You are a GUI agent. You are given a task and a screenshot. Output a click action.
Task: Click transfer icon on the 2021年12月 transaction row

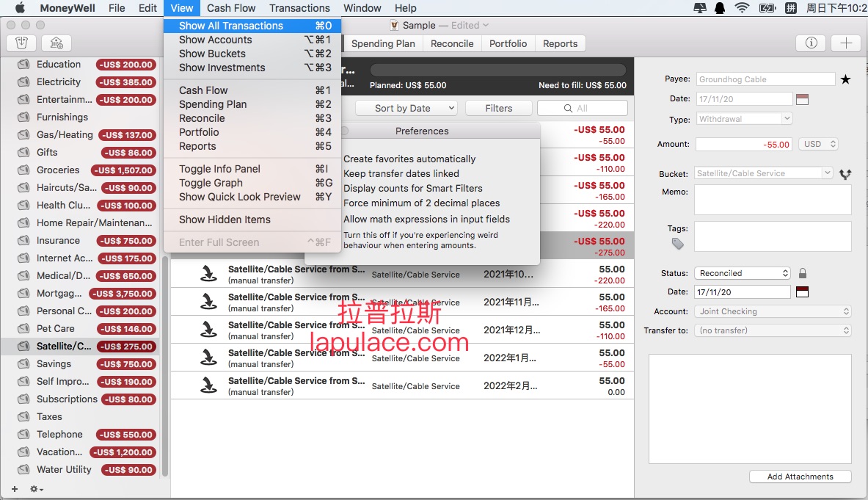point(208,330)
